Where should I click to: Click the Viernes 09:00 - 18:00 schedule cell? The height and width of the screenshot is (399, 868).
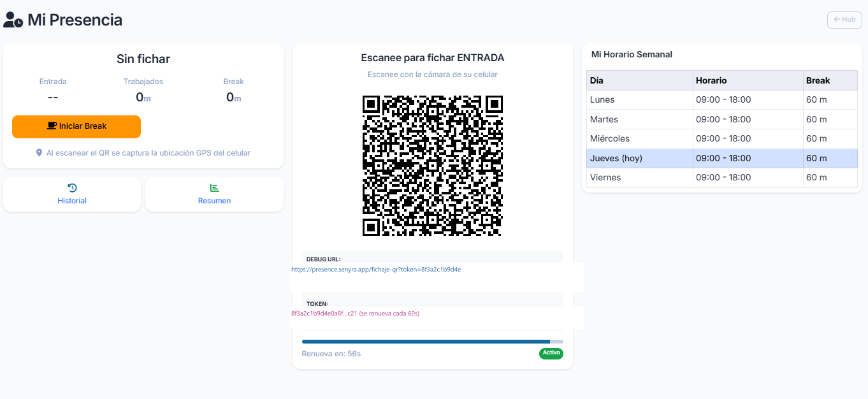pyautogui.click(x=748, y=178)
